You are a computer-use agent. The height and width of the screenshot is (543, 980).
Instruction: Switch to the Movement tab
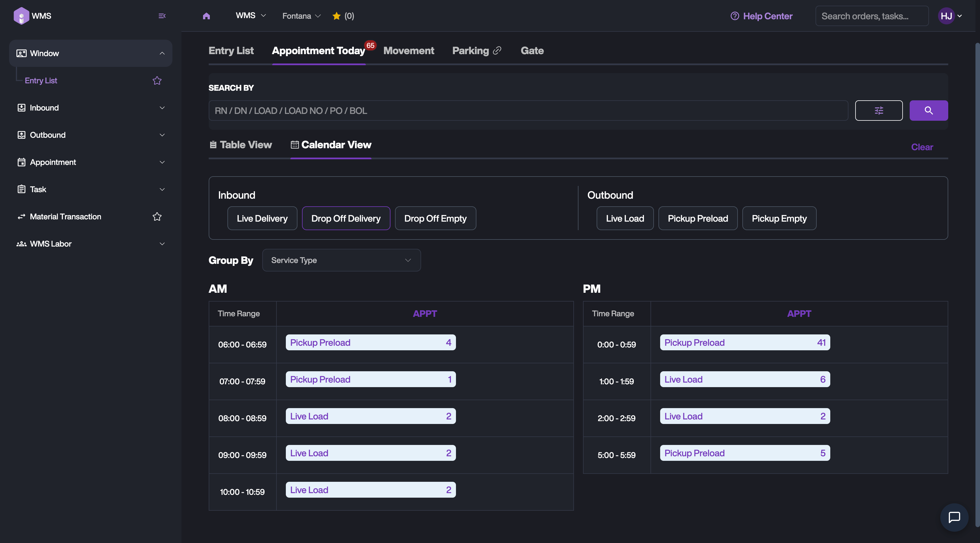pyautogui.click(x=408, y=50)
